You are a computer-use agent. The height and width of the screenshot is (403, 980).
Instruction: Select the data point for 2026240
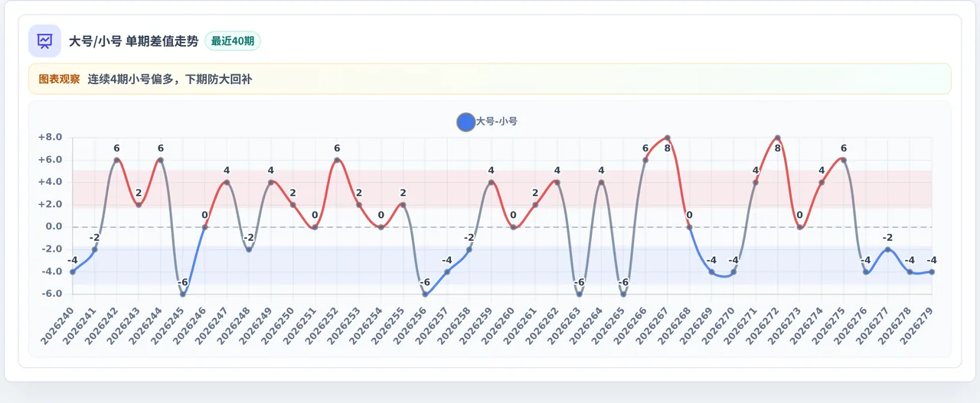[x=73, y=271]
